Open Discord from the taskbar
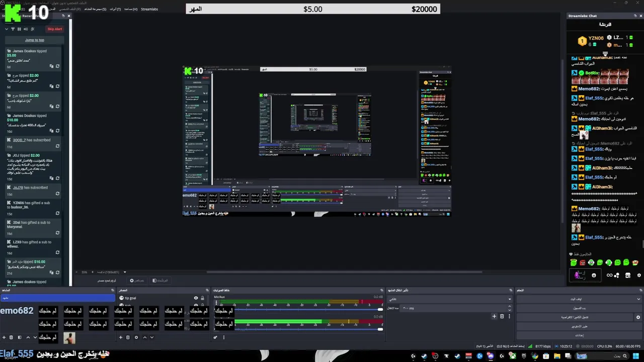This screenshot has height=362, width=644. coord(491,356)
